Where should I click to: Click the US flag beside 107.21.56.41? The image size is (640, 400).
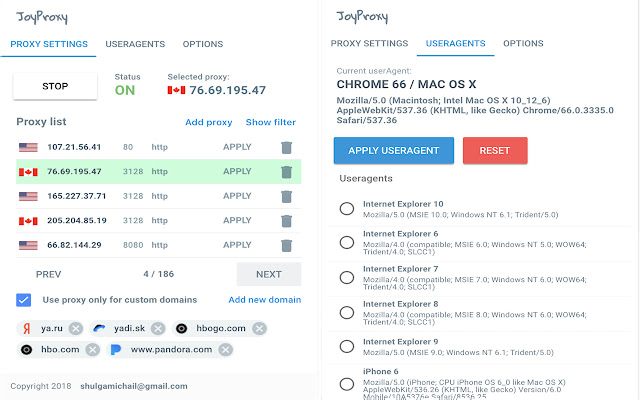tap(28, 147)
